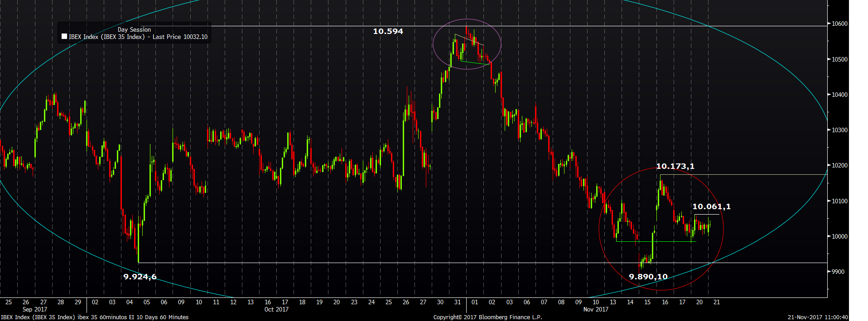Click the 'ibex 35 60minutos' chart title footer
This screenshot has width=868, height=321.
click(102, 317)
